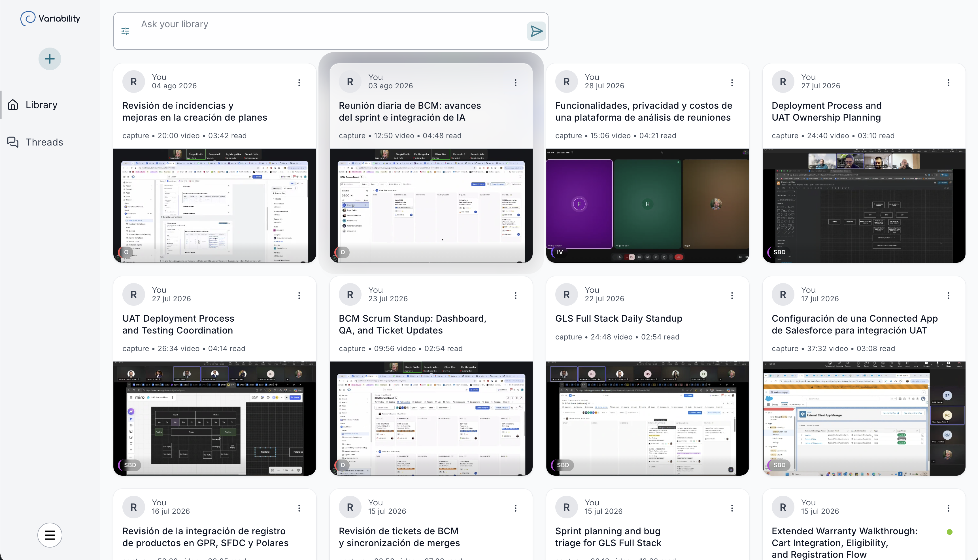
Task: Open BCM Scrum Standup: Dashboard title
Action: coord(413,324)
